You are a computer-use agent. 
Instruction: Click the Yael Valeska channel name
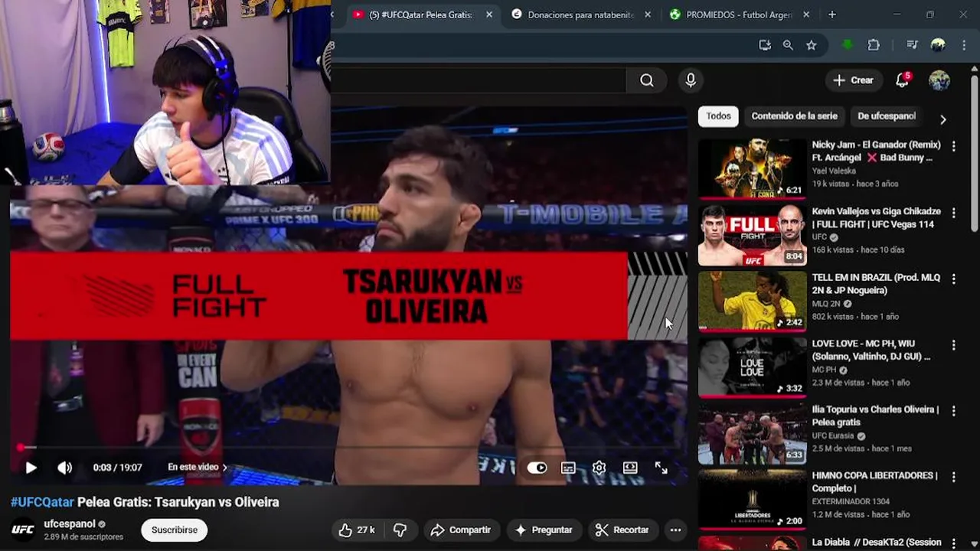coord(834,171)
